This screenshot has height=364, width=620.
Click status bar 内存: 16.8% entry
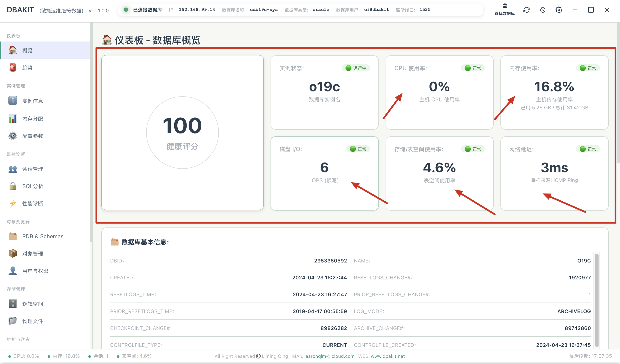point(64,356)
